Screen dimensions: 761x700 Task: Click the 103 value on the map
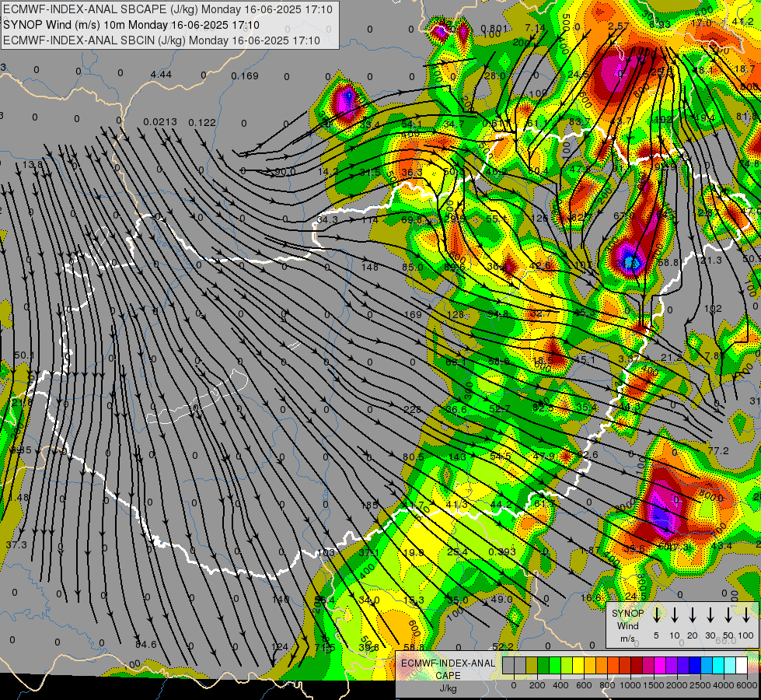326,552
